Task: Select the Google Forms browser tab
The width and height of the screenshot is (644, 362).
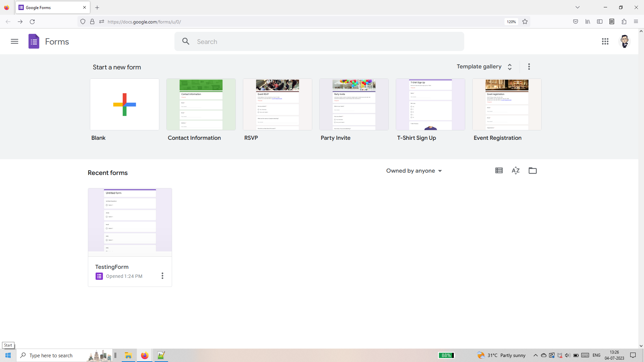Action: click(x=53, y=7)
